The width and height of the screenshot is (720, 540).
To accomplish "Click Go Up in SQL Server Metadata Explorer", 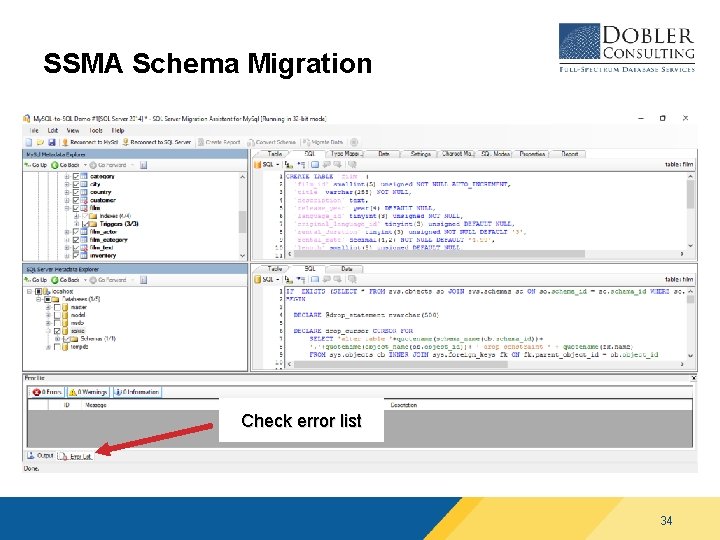I will point(36,280).
